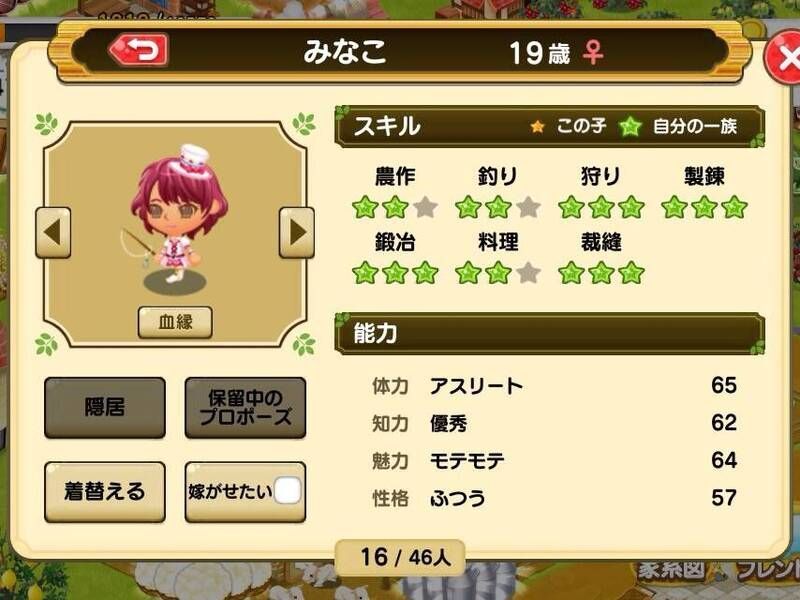Open 保留中のプロポーズ pending proposals
Screen dimensions: 800x600
pyautogui.click(x=245, y=408)
